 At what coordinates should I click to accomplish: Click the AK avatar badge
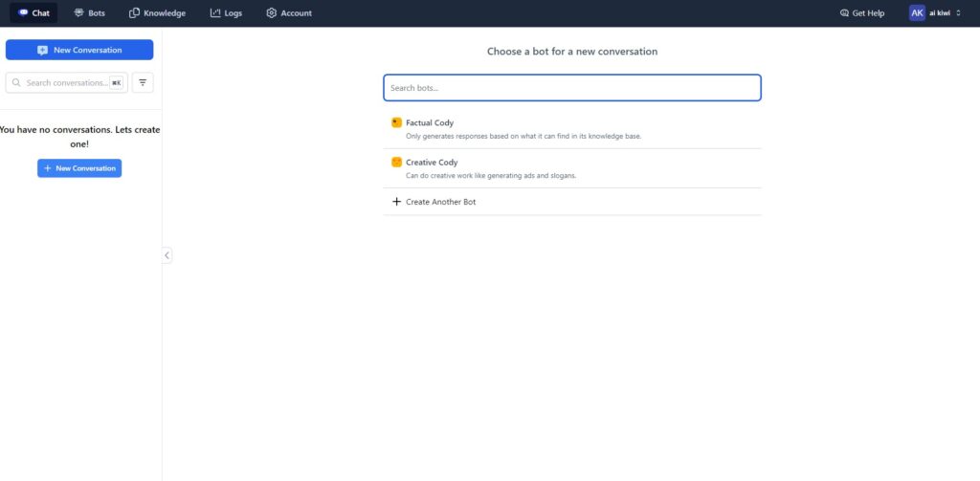tap(917, 12)
